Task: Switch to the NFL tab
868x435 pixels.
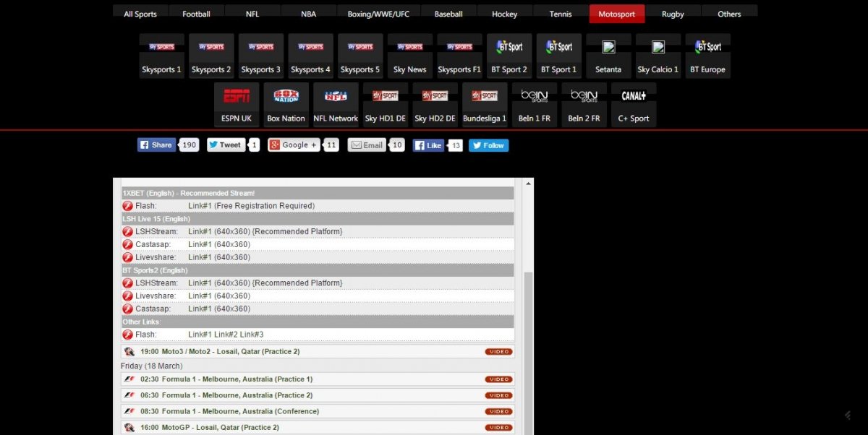Action: (x=252, y=14)
